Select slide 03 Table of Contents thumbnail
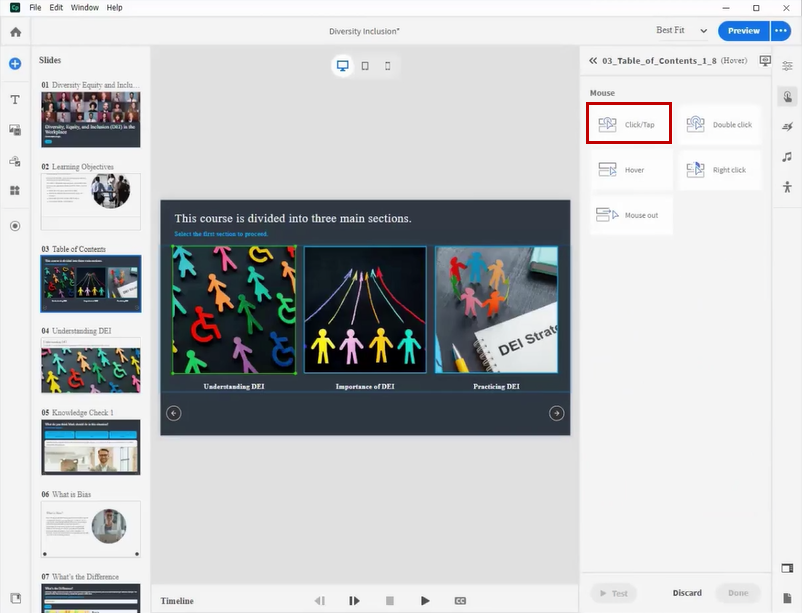The width and height of the screenshot is (802, 613). coord(91,283)
